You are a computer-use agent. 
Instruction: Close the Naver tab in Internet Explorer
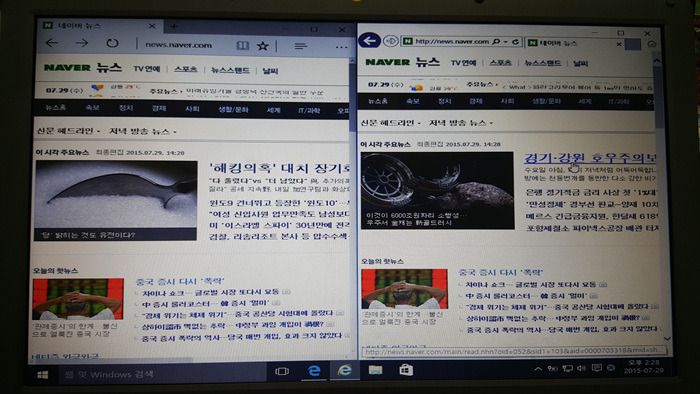tap(619, 44)
